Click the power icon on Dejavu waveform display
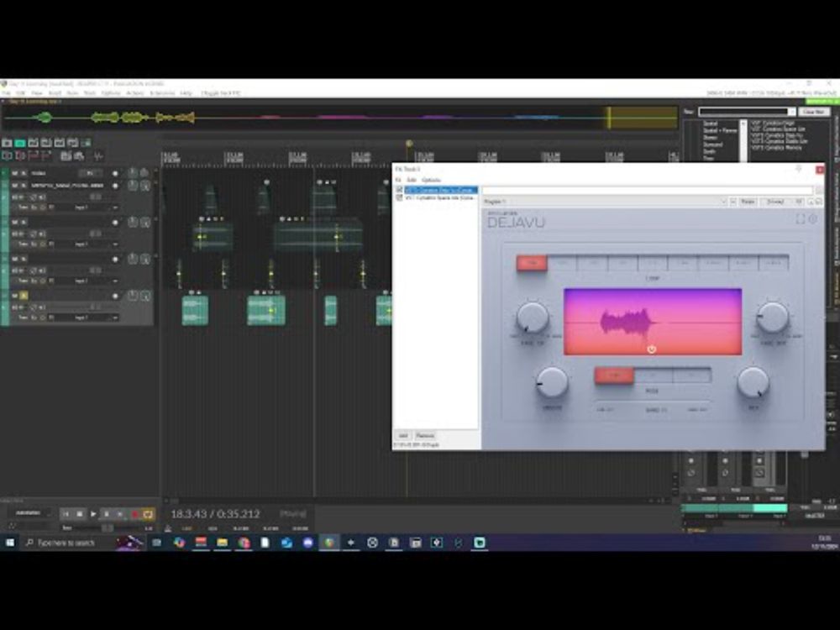 (652, 349)
